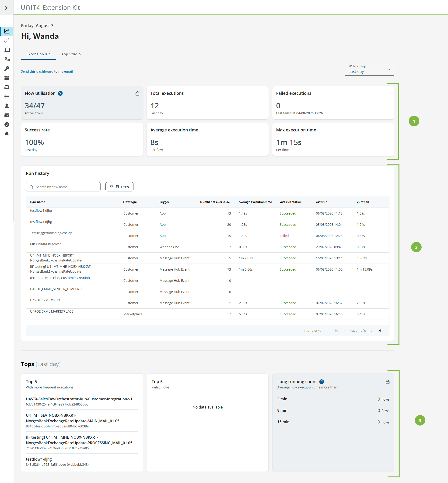Image resolution: width=448 pixels, height=483 pixels.
Task: Select the U4POE CXML XSLT3 flow row
Action: click(x=207, y=303)
